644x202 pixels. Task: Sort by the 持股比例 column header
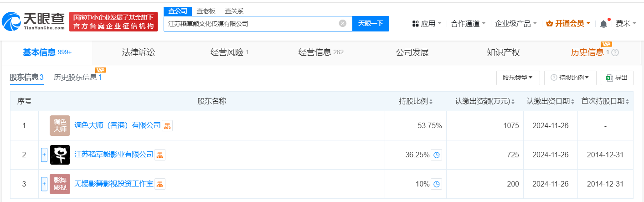pos(416,101)
